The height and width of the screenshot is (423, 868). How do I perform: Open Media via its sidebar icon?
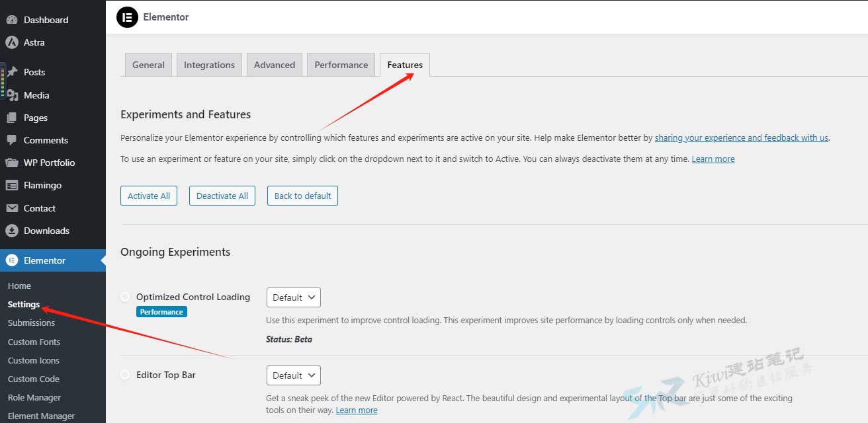[12, 95]
